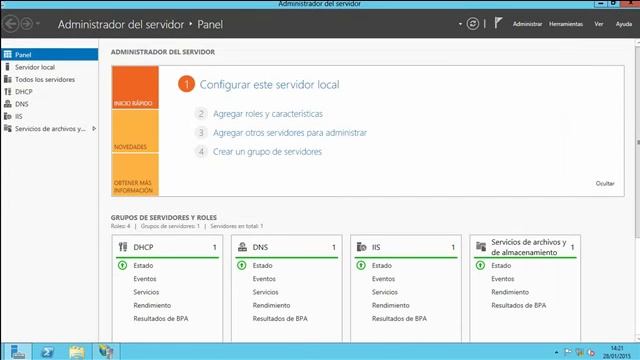The width and height of the screenshot is (640, 360).
Task: Click the Action Center flag tray icon
Action: point(568,352)
